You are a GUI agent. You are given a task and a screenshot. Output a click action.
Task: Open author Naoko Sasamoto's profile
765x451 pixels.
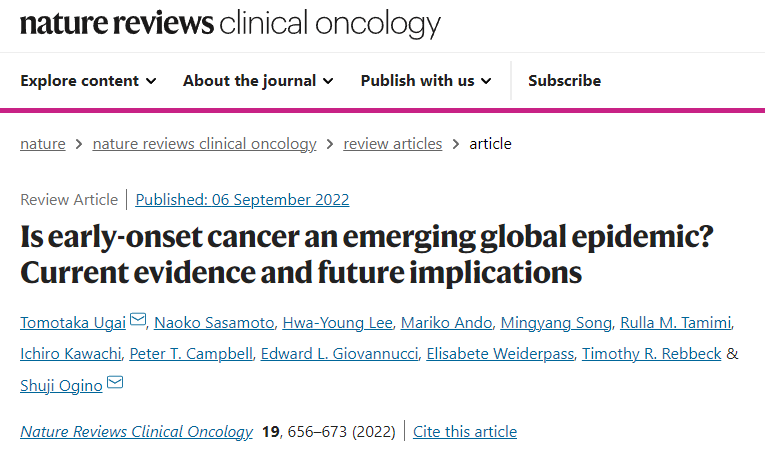click(214, 322)
